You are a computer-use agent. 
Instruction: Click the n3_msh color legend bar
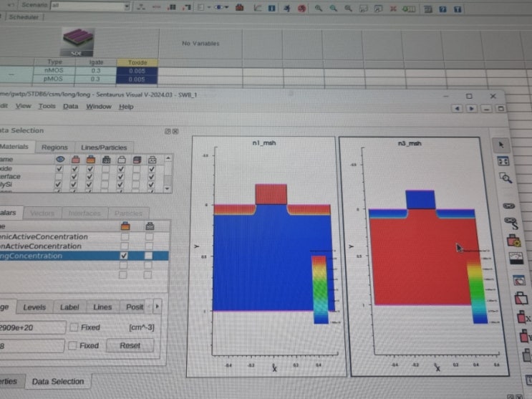(x=477, y=292)
